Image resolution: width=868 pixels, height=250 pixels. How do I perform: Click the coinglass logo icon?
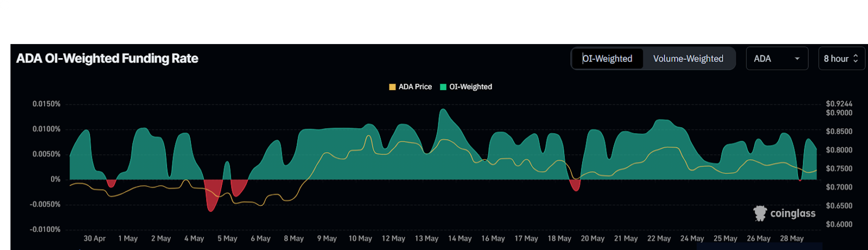coord(760,213)
